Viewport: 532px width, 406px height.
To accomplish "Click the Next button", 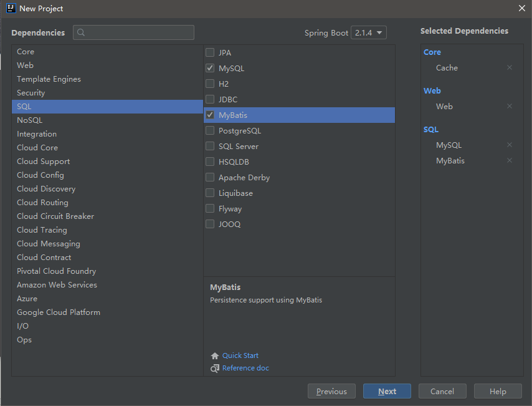I will [387, 392].
